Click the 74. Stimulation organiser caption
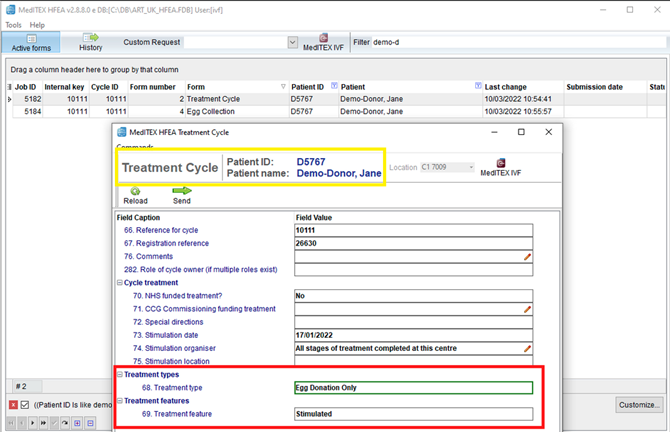670x432 pixels. click(174, 349)
